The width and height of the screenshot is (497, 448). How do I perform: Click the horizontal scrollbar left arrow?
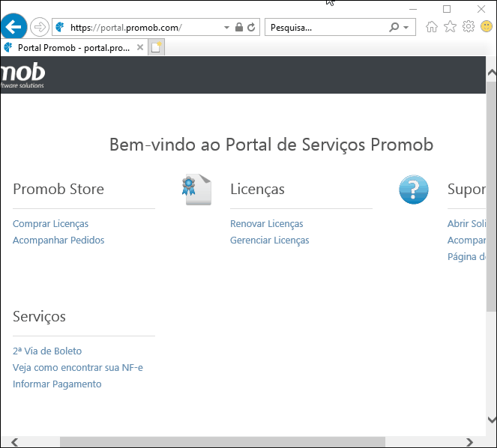[14, 442]
